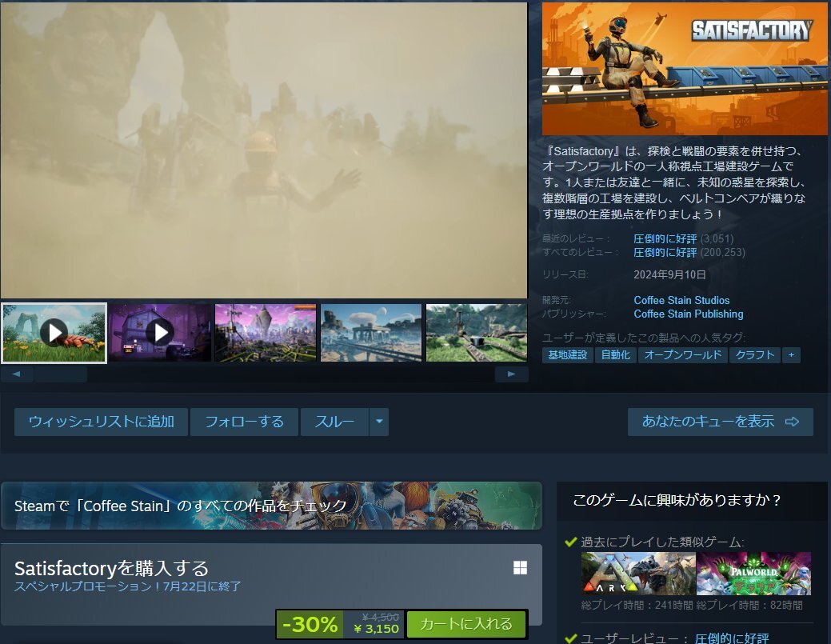Open the green jungle railway screenshot thumbnail
The image size is (831, 644).
coord(477,333)
